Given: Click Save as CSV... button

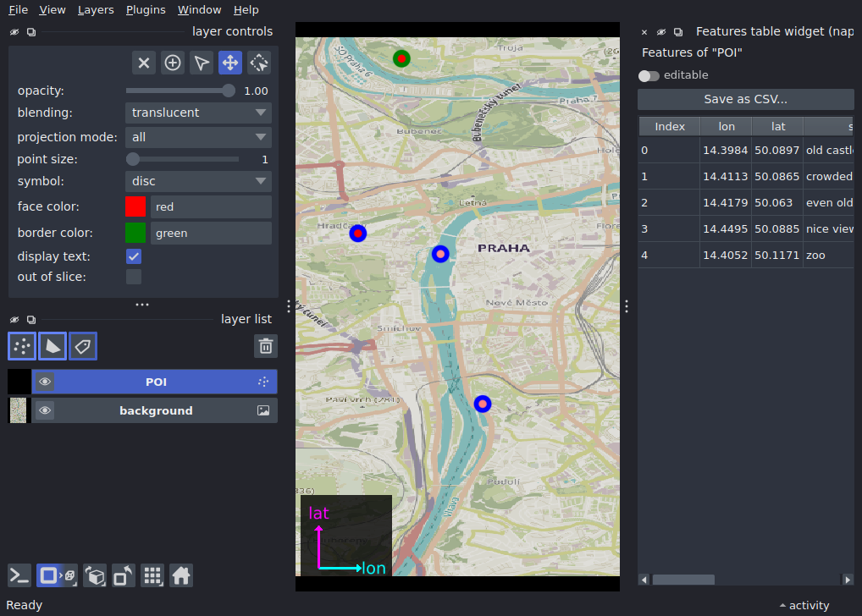Looking at the screenshot, I should click(745, 100).
